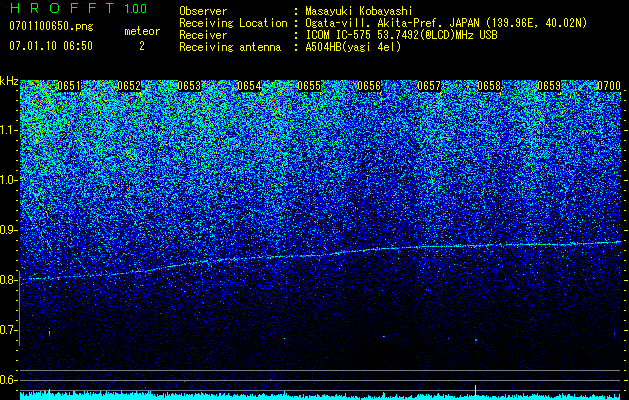
Task: Click the meteor count value 2
Action: (142, 46)
